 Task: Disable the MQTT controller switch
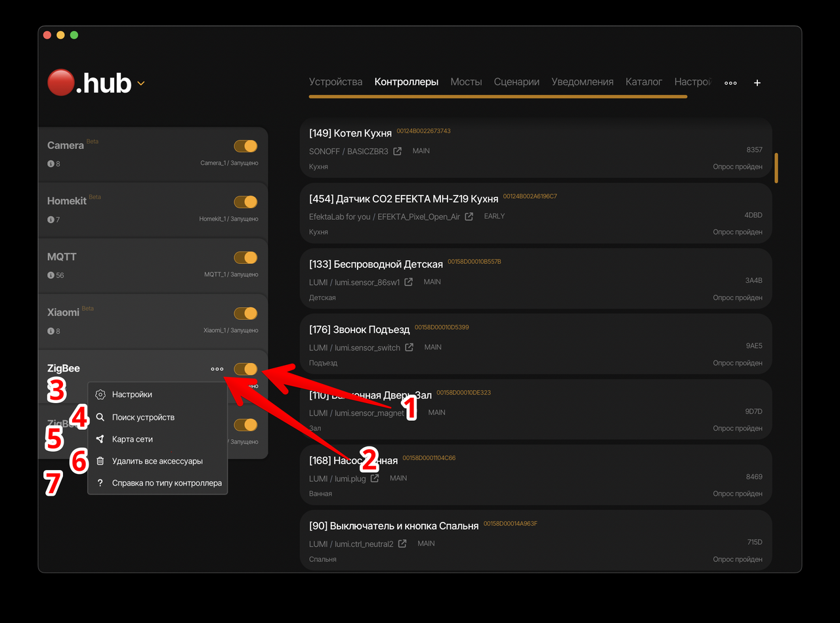point(245,257)
